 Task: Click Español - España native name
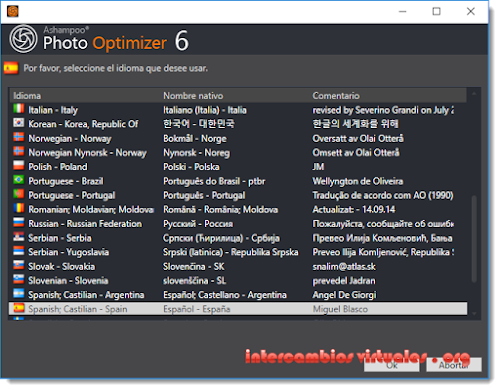click(196, 309)
